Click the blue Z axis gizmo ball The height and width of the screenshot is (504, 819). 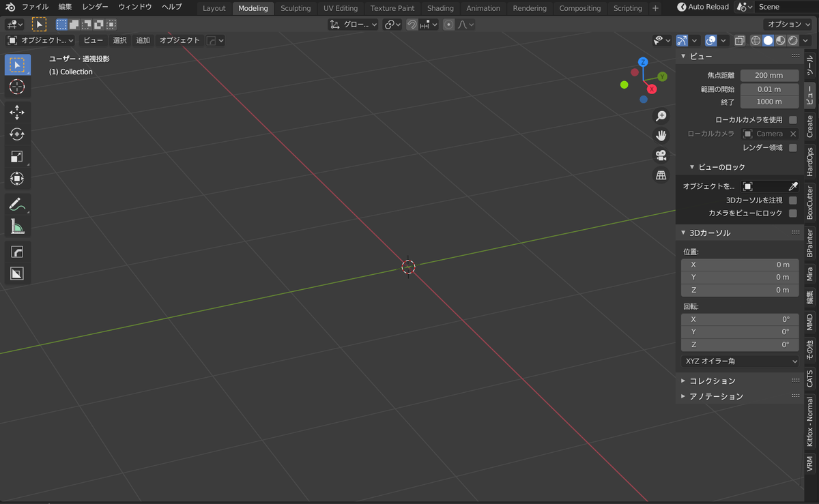643,62
